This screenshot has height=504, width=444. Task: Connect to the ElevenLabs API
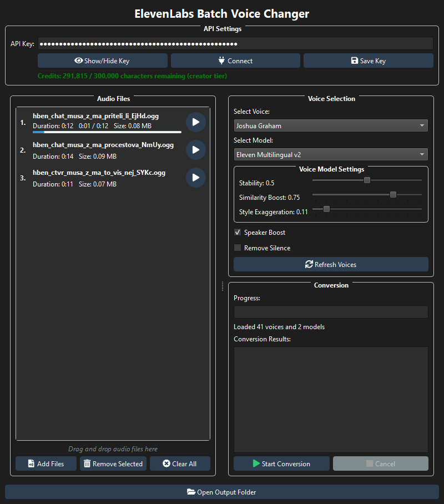click(x=235, y=61)
